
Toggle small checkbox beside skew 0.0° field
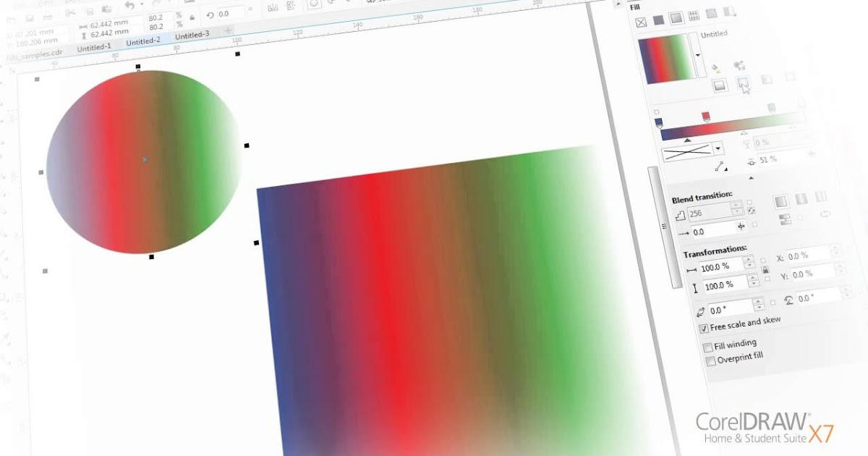tap(773, 302)
